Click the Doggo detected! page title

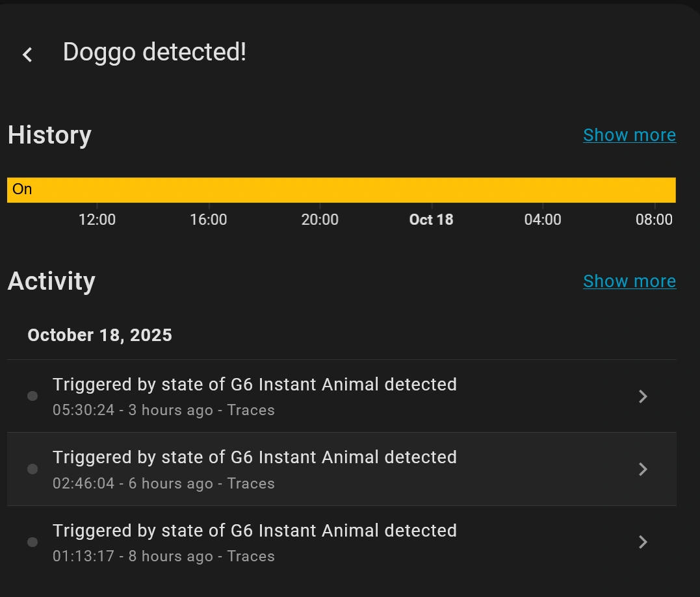[155, 52]
